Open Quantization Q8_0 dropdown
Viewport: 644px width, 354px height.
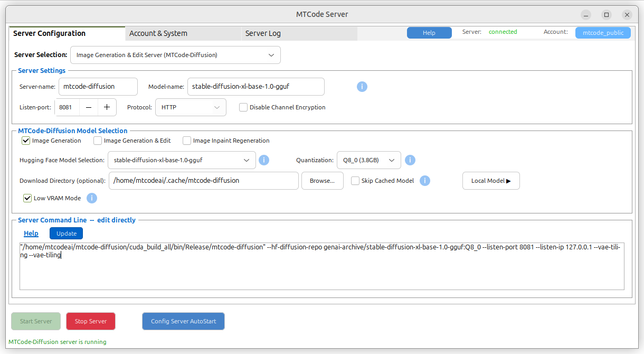pyautogui.click(x=368, y=160)
